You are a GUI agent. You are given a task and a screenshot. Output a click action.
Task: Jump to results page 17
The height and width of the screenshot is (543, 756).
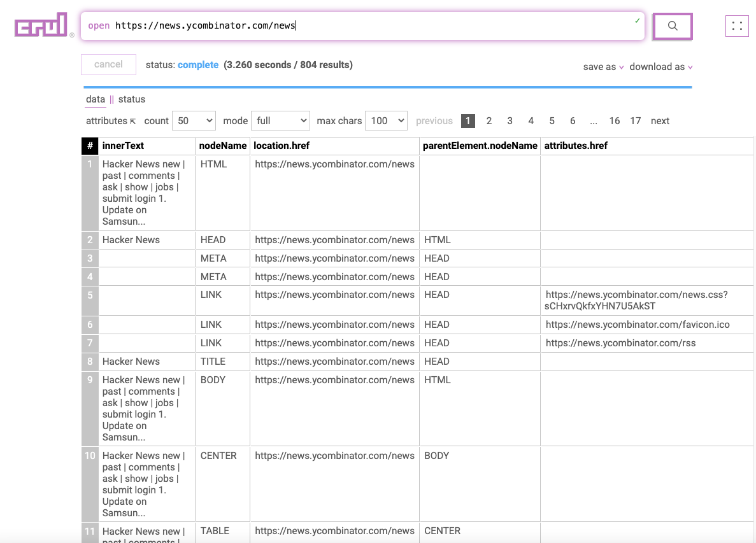(636, 121)
